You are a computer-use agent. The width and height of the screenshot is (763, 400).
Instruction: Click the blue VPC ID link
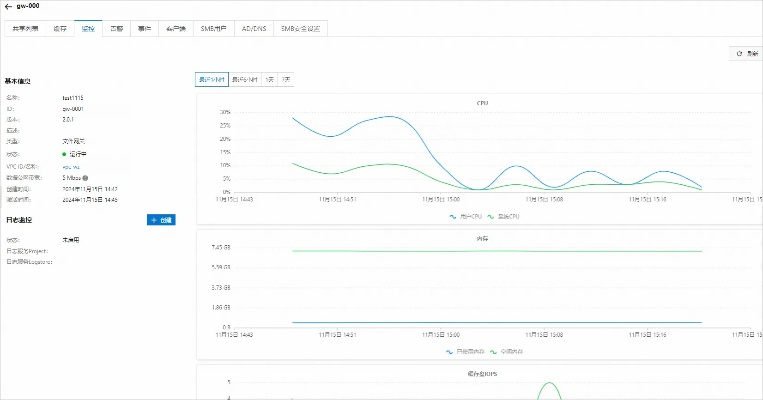[x=71, y=166]
